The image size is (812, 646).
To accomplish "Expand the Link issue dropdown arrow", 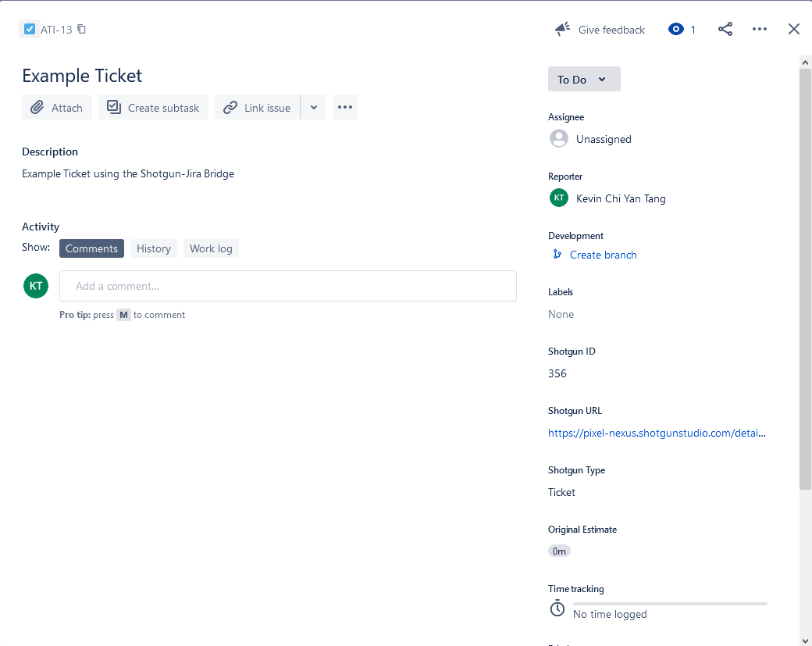I will click(x=314, y=108).
